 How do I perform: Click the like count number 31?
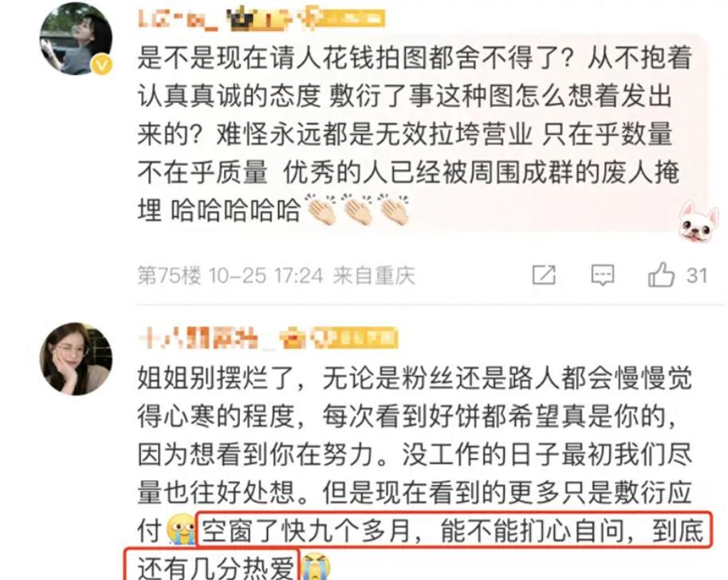(x=697, y=275)
